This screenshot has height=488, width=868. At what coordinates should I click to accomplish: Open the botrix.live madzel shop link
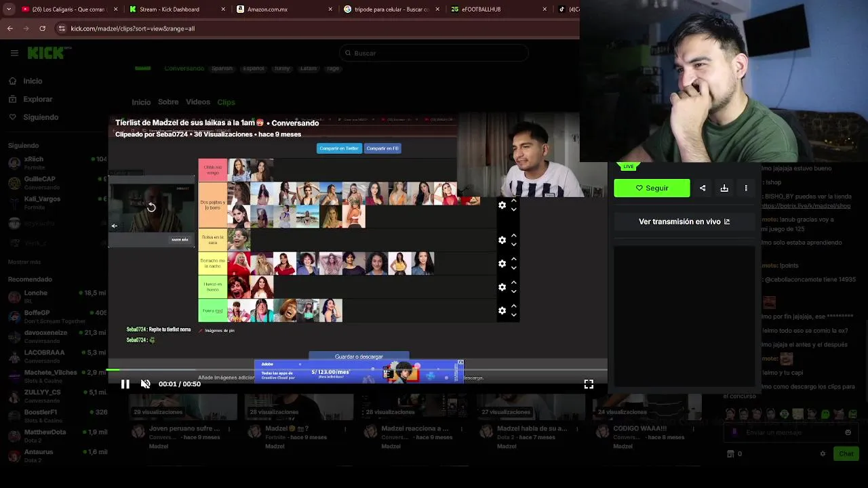click(806, 206)
